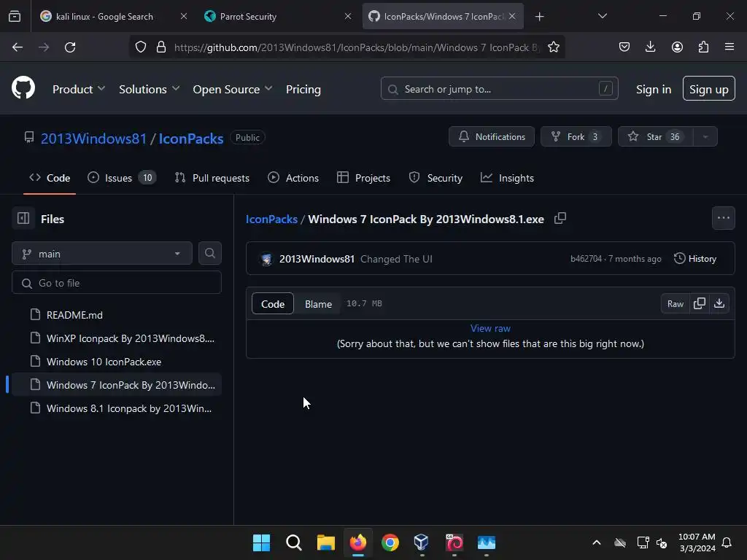Reload the page with the refresh icon
The image size is (747, 560).
pyautogui.click(x=70, y=47)
